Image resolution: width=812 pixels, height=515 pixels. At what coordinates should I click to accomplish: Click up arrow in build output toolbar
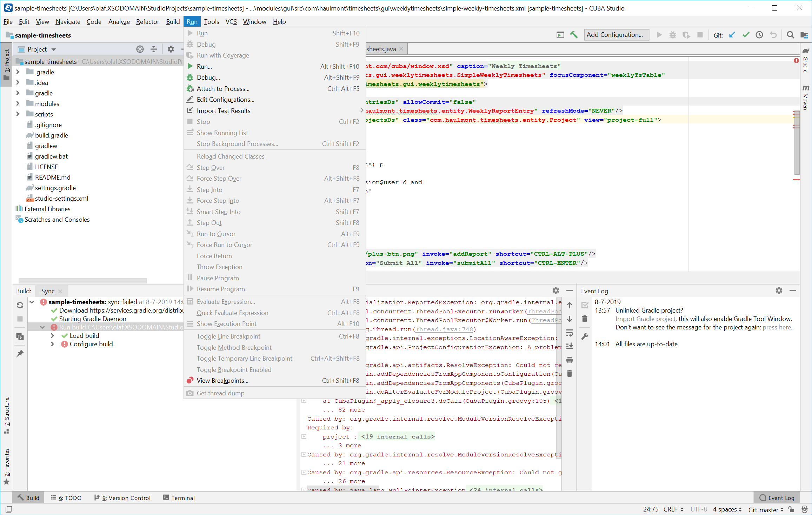(570, 305)
